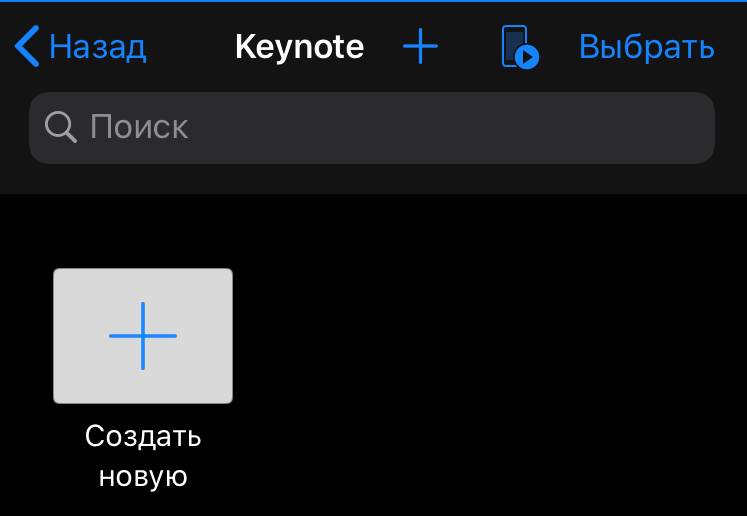This screenshot has width=747, height=516.
Task: Click the Выбрать button
Action: tap(646, 47)
